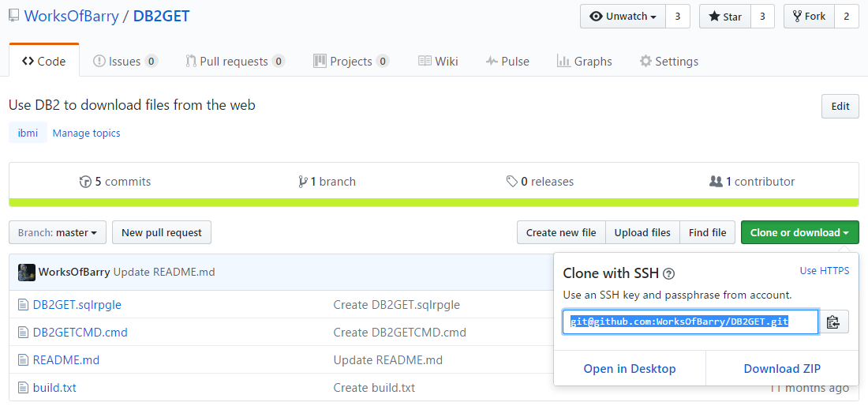View the 0 releases page
The height and width of the screenshot is (410, 868).
click(540, 182)
